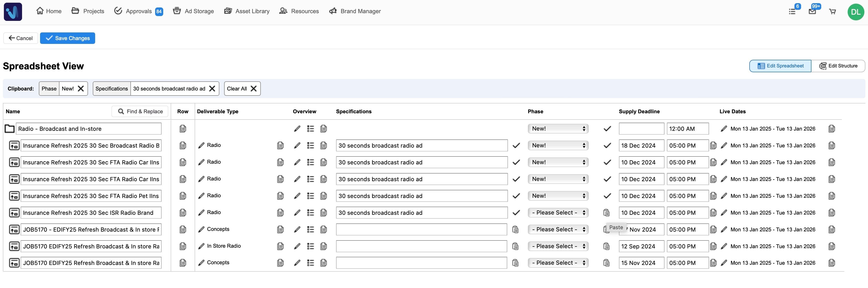The image size is (868, 288).
Task: Click pencil icon beside In Store Radio type
Action: click(x=201, y=246)
